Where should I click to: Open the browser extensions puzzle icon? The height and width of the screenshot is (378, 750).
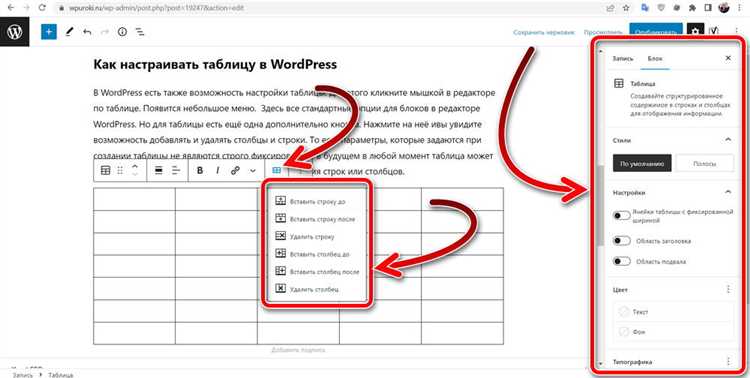(691, 8)
